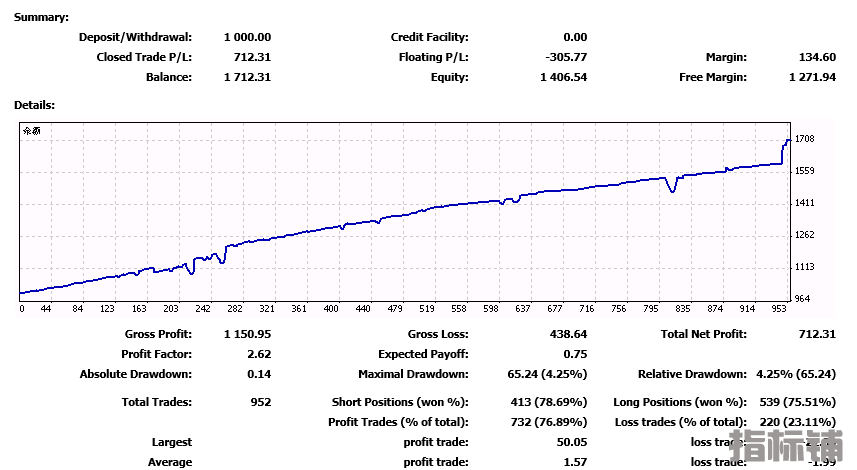This screenshot has height=470, width=857.
Task: Select the Deposit/Withdrawal value 1 000.00
Action: pos(248,37)
